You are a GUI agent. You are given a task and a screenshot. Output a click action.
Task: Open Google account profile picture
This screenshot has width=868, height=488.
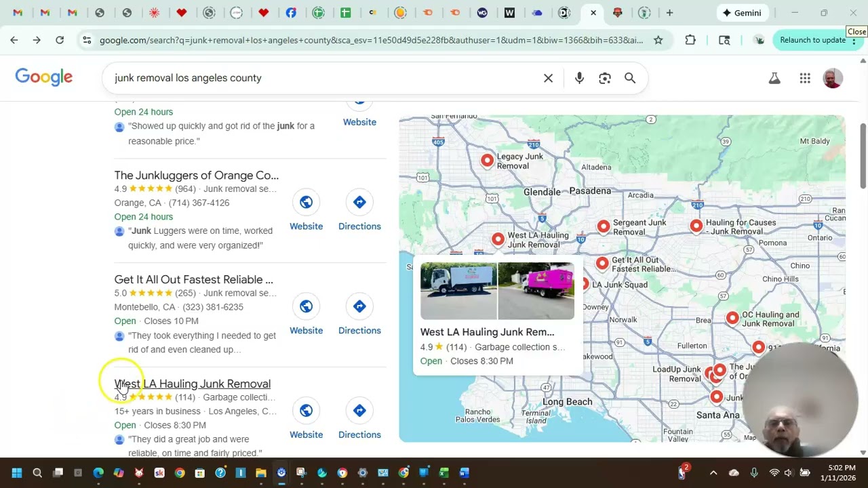coord(833,78)
